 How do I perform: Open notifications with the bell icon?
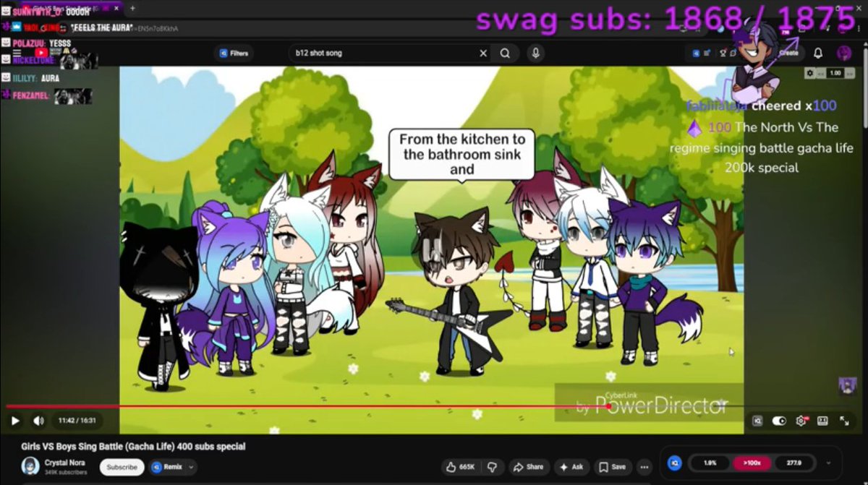pyautogui.click(x=818, y=53)
